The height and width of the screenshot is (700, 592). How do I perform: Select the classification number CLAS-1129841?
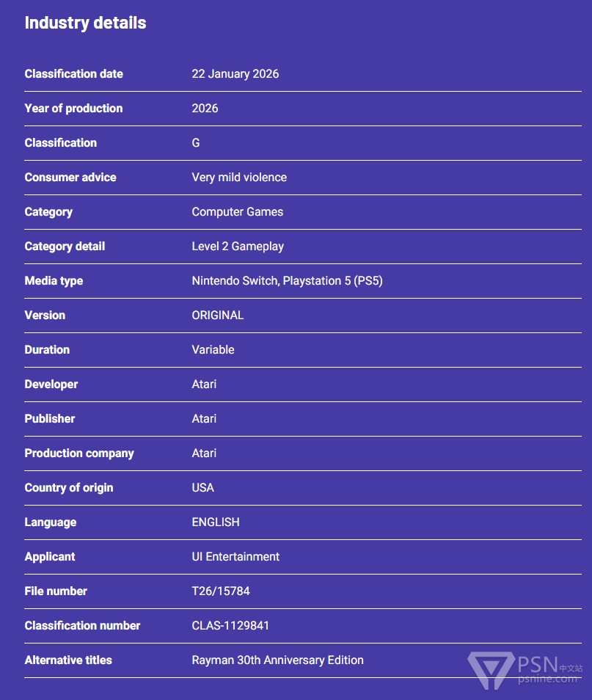[x=230, y=626]
